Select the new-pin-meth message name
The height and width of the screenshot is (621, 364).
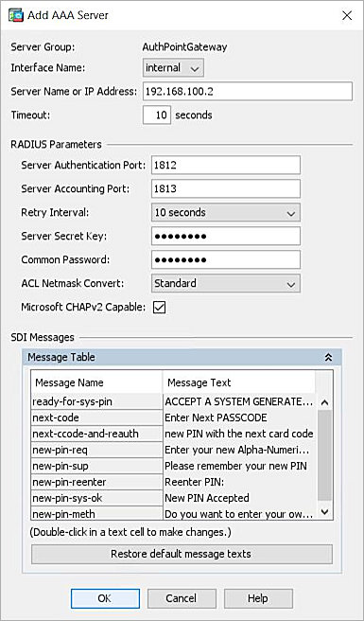coord(96,514)
